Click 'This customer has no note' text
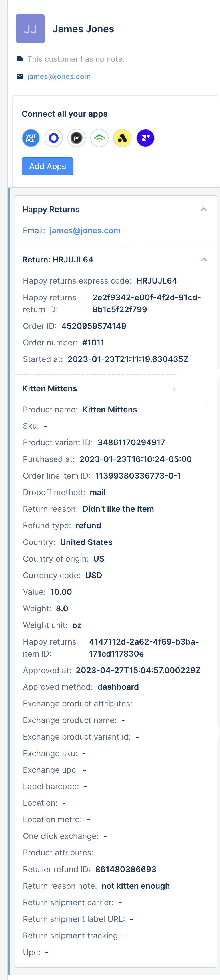The height and width of the screenshot is (980, 220). click(x=76, y=59)
